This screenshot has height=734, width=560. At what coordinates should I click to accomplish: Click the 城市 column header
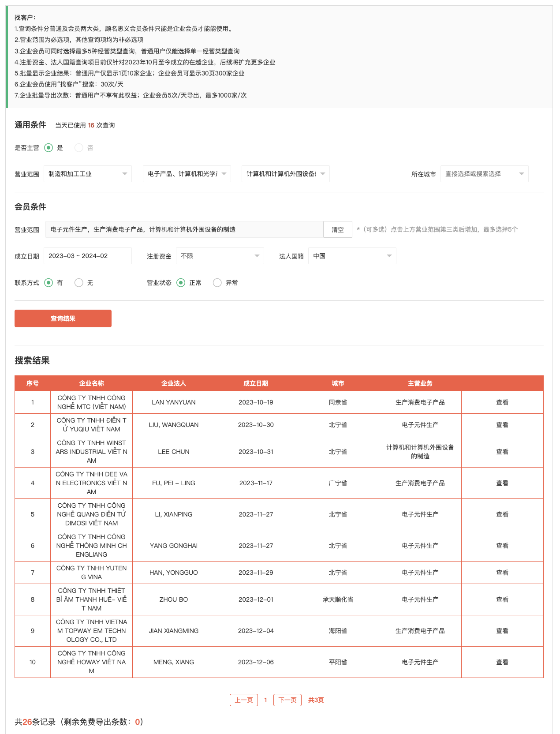pyautogui.click(x=338, y=383)
